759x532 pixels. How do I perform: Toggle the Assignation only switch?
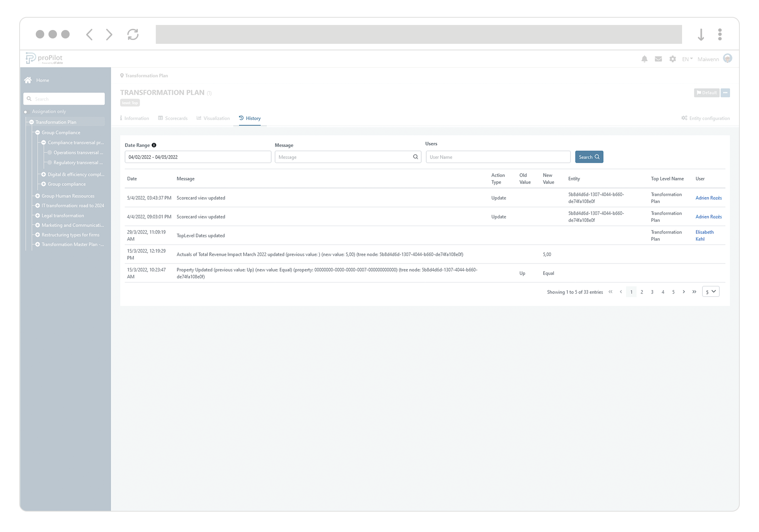pyautogui.click(x=26, y=111)
